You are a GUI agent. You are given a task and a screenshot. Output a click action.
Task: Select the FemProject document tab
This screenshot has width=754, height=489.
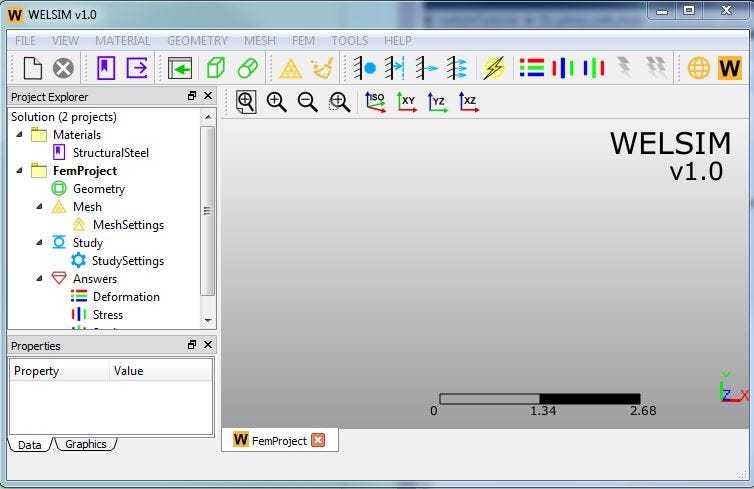click(x=279, y=440)
